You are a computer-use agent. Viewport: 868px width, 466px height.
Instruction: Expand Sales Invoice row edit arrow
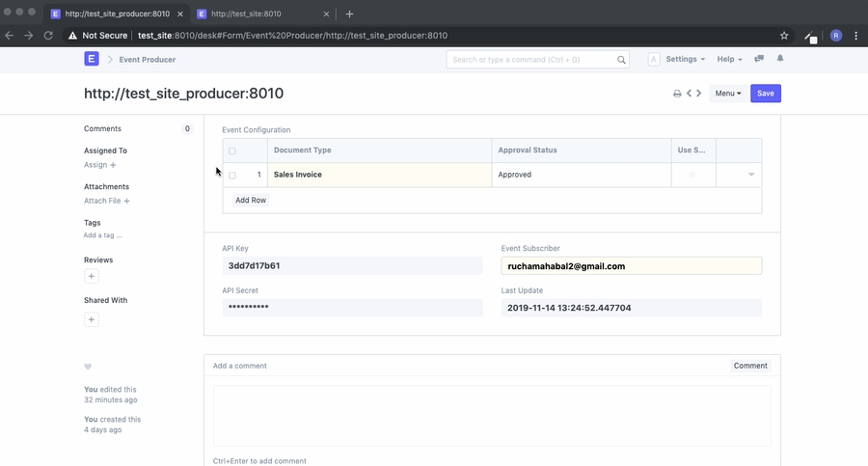click(x=751, y=175)
